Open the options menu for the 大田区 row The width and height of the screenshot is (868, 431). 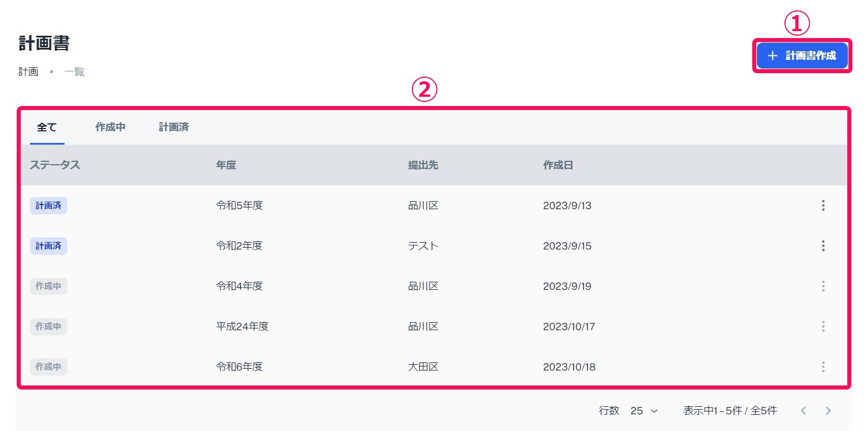823,367
